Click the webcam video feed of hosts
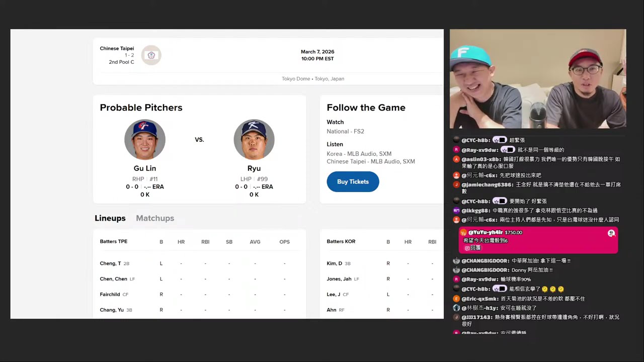The image size is (644, 362). (x=538, y=79)
